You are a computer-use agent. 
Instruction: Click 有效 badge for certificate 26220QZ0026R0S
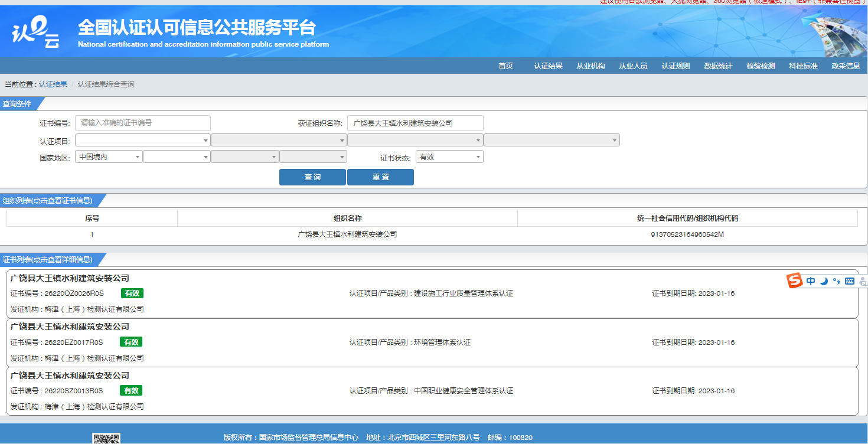tap(132, 293)
